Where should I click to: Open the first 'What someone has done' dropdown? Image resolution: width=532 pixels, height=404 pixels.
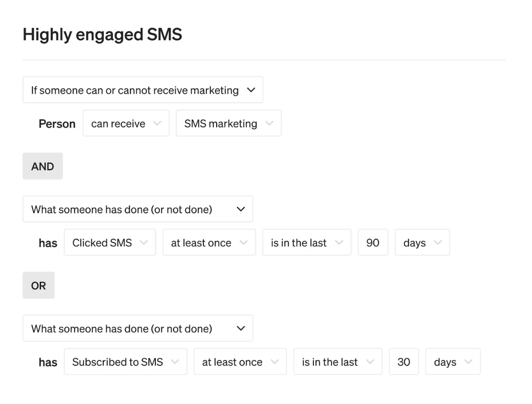point(137,209)
